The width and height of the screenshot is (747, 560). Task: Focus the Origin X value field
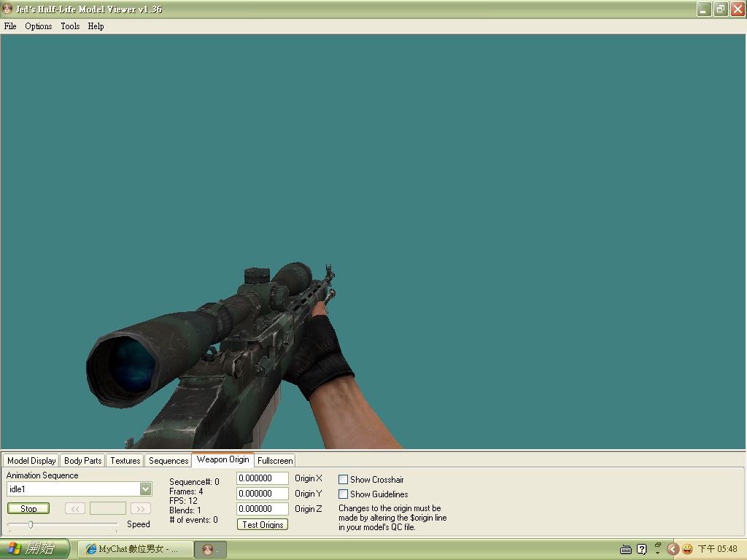click(x=263, y=478)
